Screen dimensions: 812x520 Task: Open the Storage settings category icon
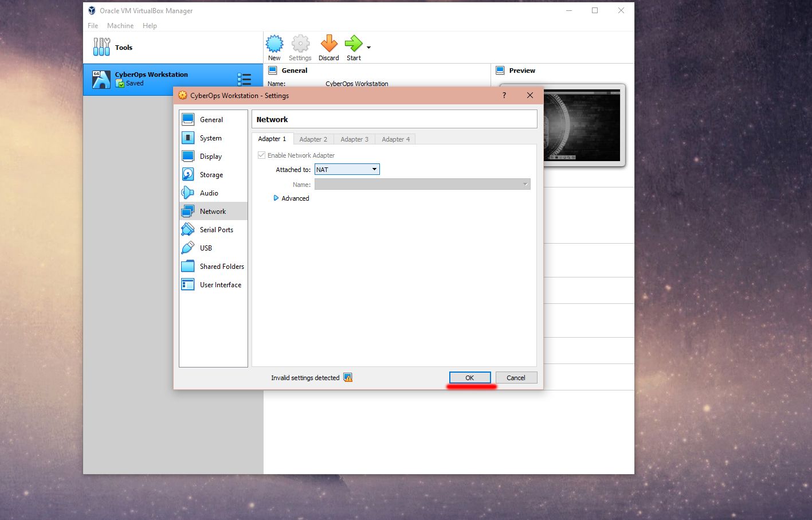[x=188, y=174]
